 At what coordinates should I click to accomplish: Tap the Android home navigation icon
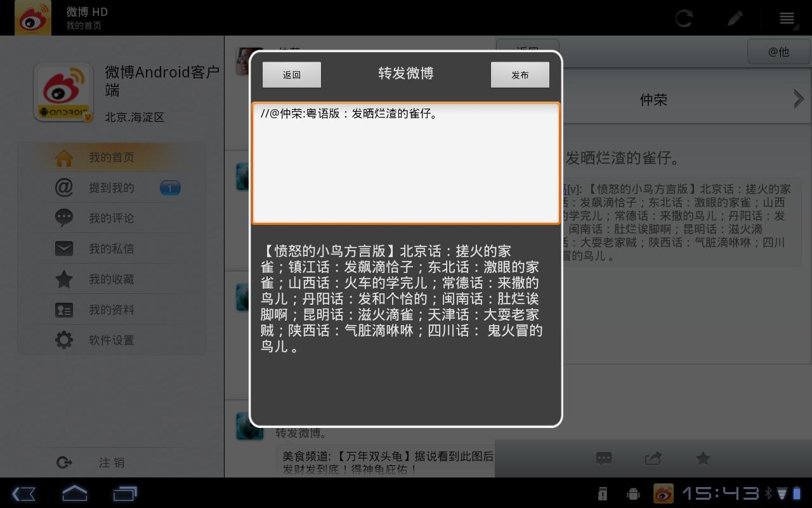coord(74,493)
